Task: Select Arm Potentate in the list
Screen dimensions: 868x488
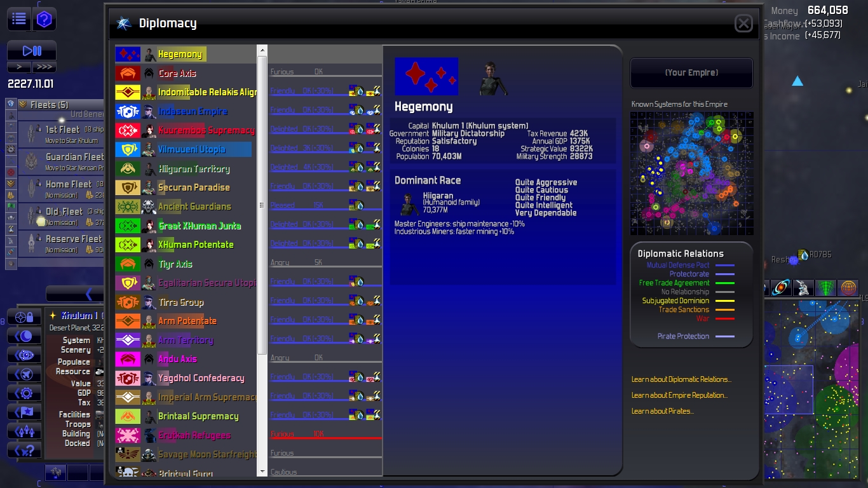Action: 187,322
